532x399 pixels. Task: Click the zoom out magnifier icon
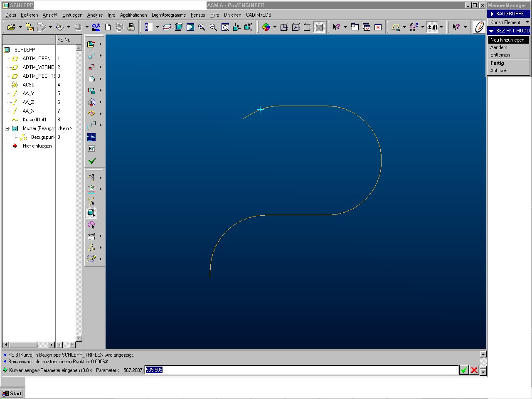coord(213,27)
